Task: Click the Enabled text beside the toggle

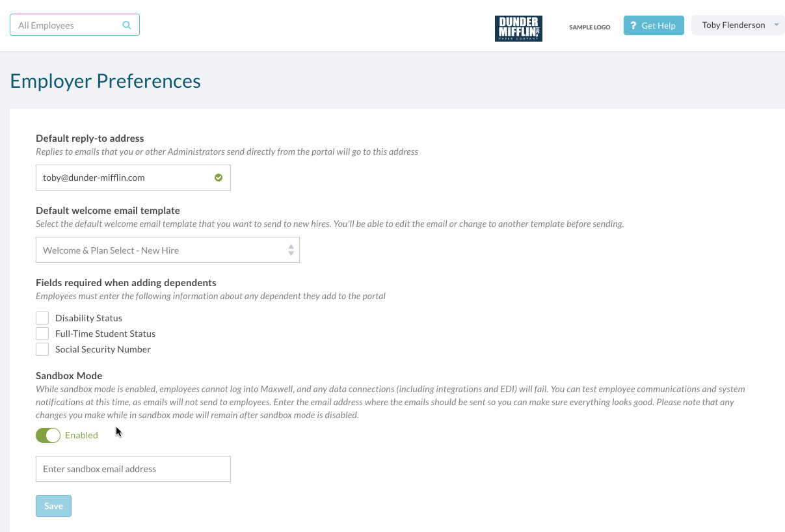Action: pyautogui.click(x=81, y=435)
